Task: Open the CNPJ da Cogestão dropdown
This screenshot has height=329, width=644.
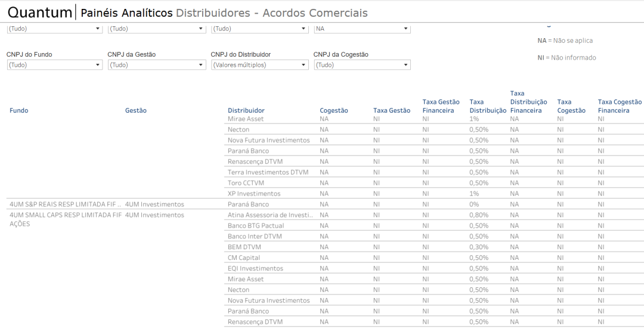Action: [363, 65]
